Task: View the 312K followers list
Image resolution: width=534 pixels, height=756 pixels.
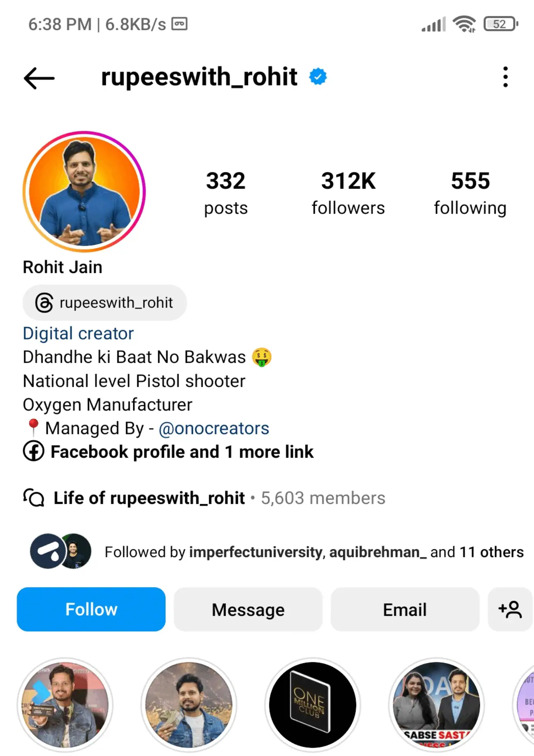Action: 348,193
